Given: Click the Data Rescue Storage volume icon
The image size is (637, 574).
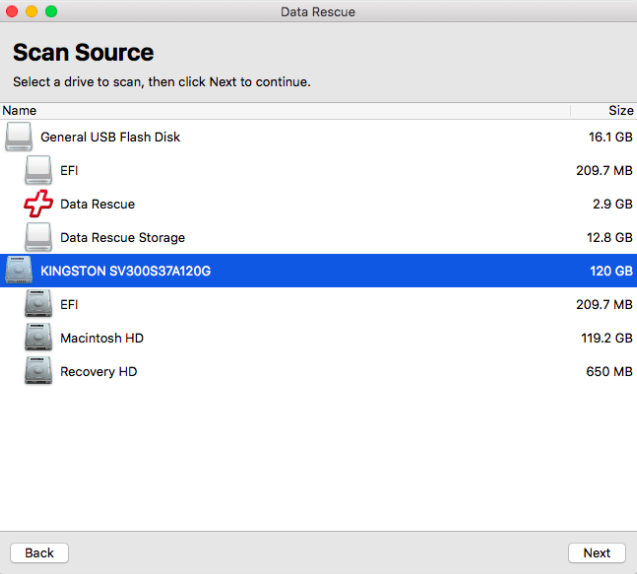Looking at the screenshot, I should click(38, 237).
